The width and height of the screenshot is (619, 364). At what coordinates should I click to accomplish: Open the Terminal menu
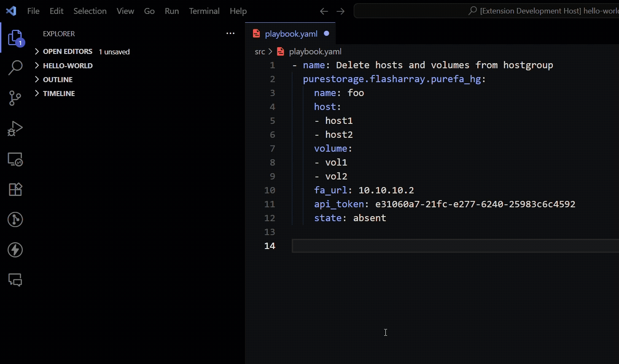click(x=204, y=11)
